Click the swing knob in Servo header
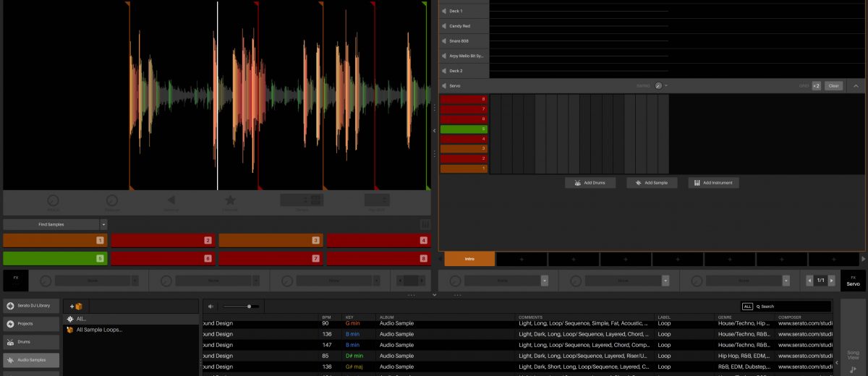The height and width of the screenshot is (376, 868). point(658,85)
